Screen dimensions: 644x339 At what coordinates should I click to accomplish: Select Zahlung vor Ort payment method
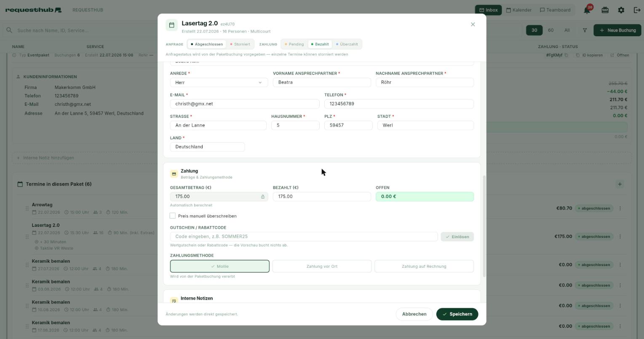322,266
